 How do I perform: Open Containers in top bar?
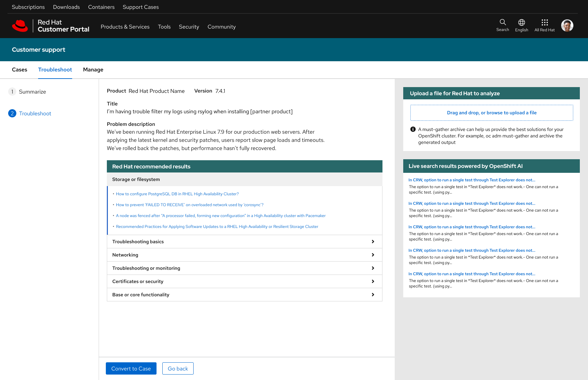101,7
